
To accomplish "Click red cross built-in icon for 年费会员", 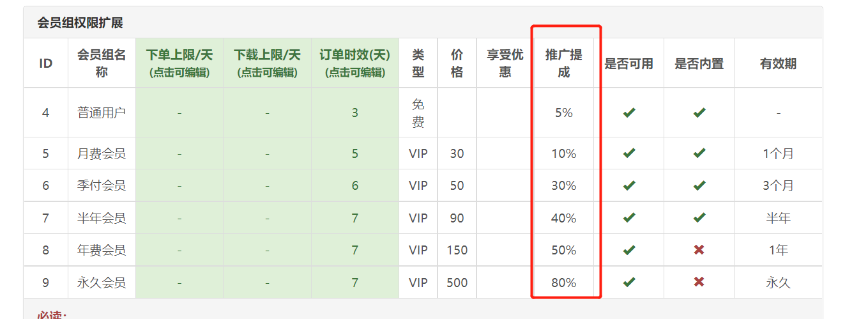I will pos(699,250).
